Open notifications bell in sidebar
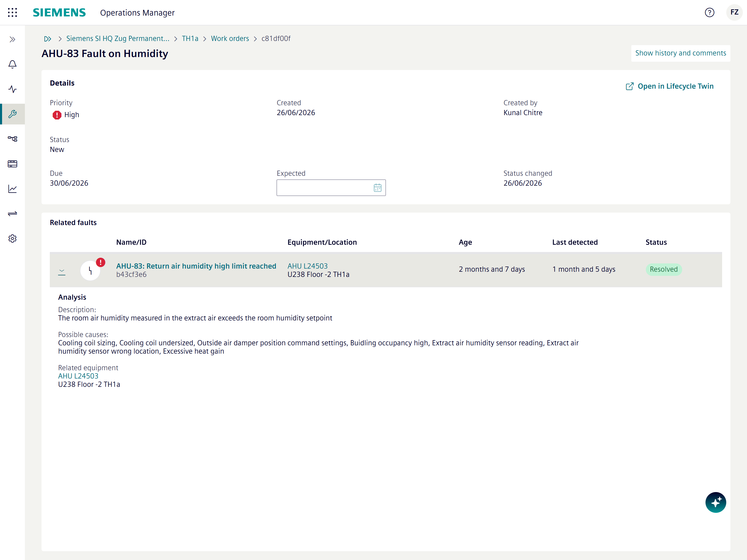The width and height of the screenshot is (747, 560). [12, 64]
